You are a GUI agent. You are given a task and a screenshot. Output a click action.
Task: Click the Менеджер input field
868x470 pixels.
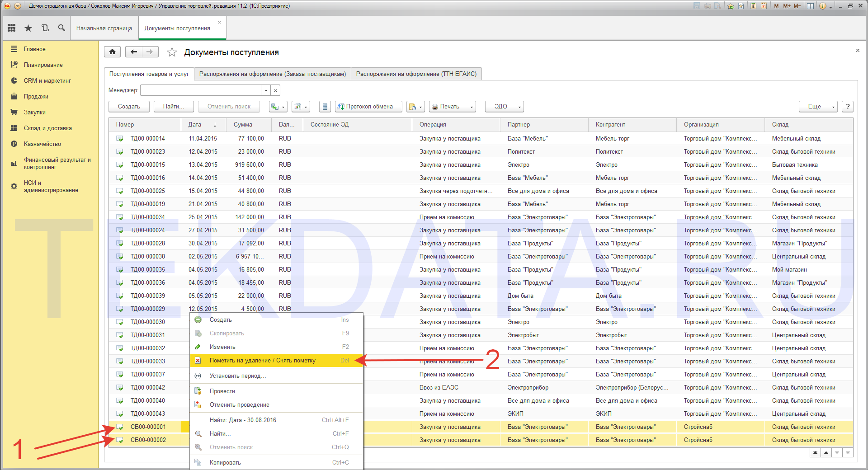tap(201, 90)
